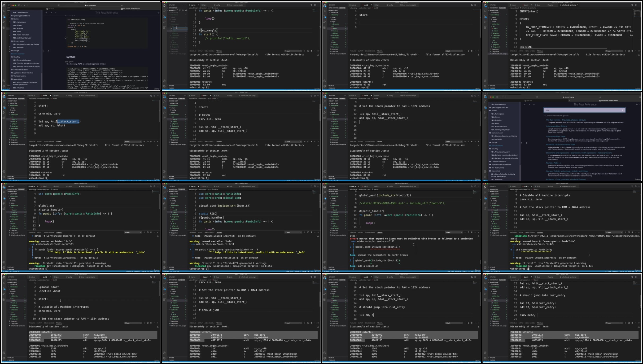Refresh the explorer in the #[no_mangle] frame
Image resolution: width=643 pixels, height=364 pixels.
tap(183, 10)
